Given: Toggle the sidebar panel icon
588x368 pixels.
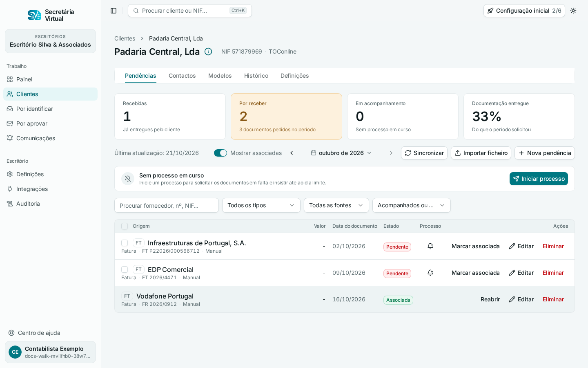Looking at the screenshot, I should pyautogui.click(x=114, y=11).
